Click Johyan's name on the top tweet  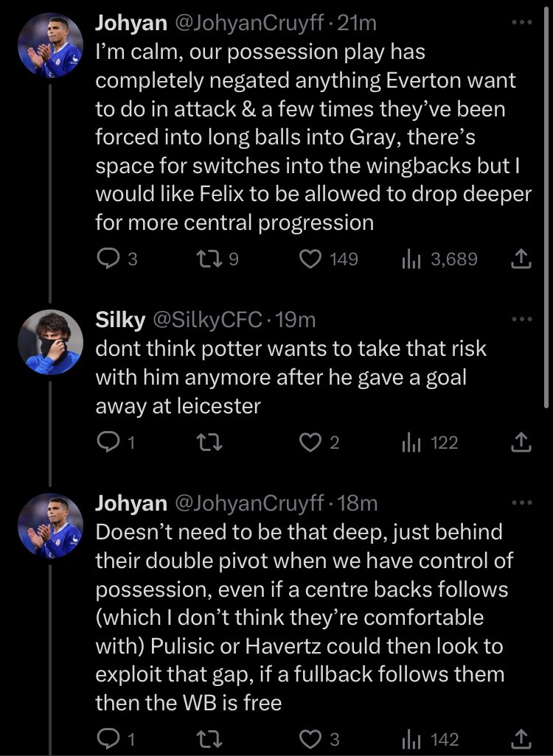[131, 24]
